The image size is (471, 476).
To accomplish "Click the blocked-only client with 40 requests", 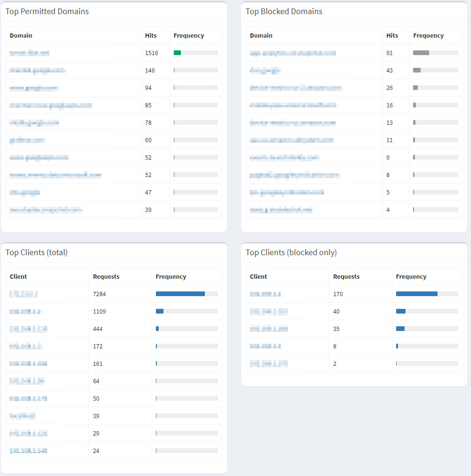I will (x=268, y=312).
